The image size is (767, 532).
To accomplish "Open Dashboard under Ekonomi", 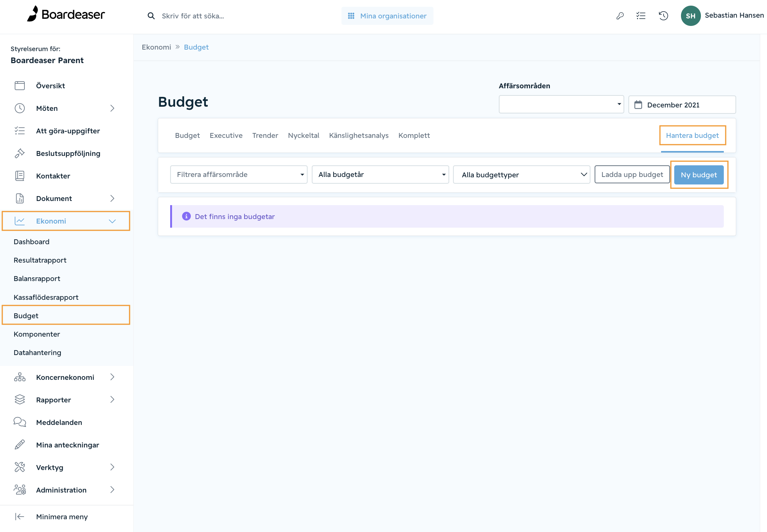I will [x=32, y=242].
